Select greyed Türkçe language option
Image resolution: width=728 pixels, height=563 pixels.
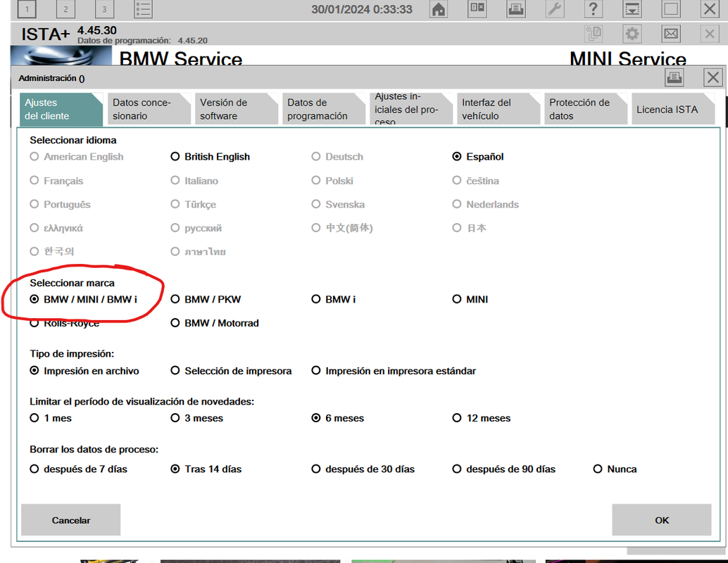[193, 204]
